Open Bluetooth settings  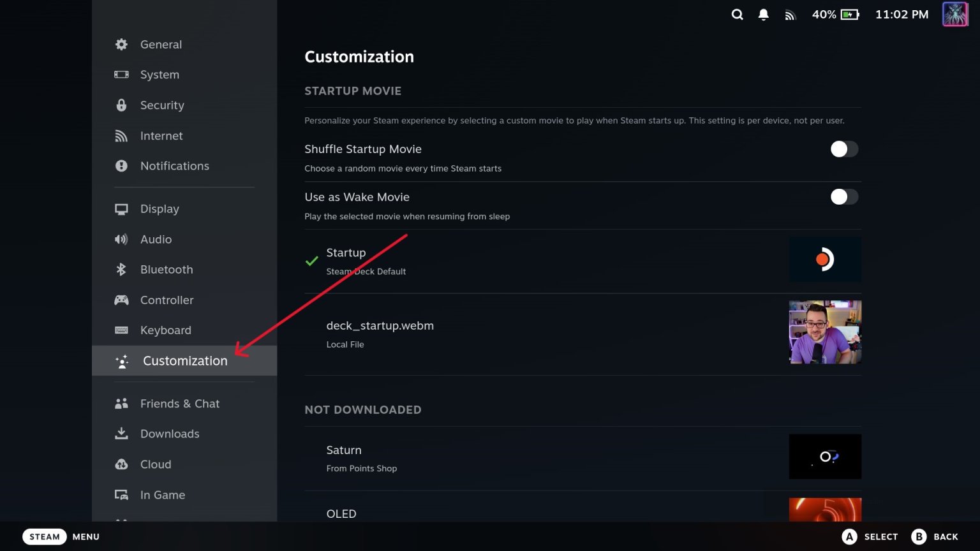click(184, 270)
